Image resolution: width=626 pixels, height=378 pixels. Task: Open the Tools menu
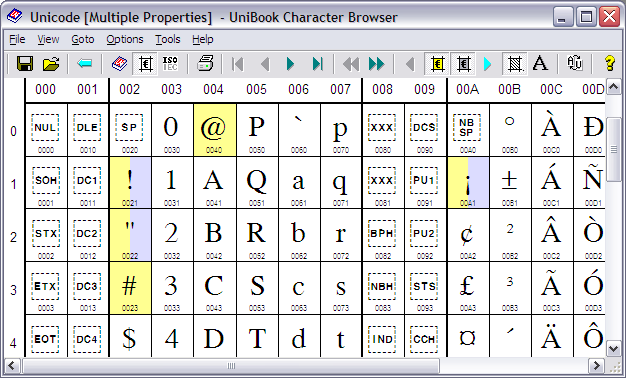(x=168, y=39)
